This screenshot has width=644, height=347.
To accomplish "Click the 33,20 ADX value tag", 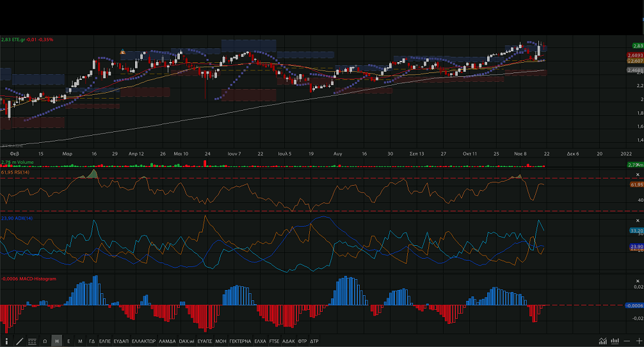I will 636,230.
